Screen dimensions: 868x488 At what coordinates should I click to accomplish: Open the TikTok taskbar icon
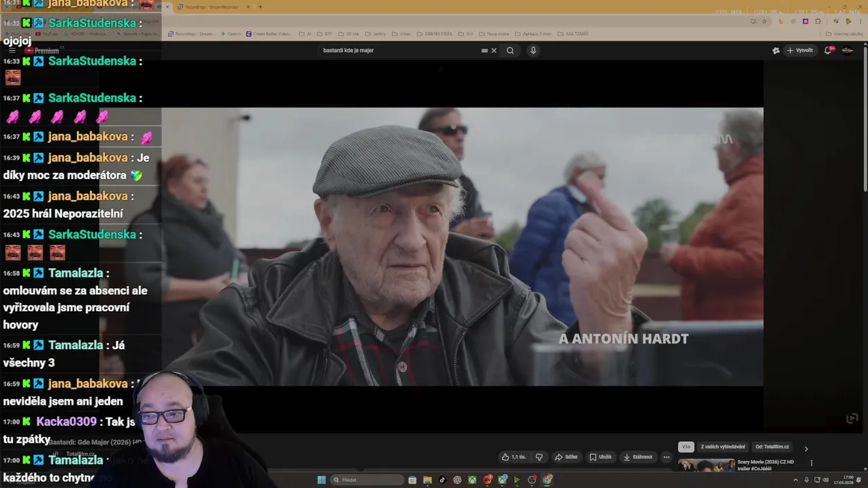442,480
